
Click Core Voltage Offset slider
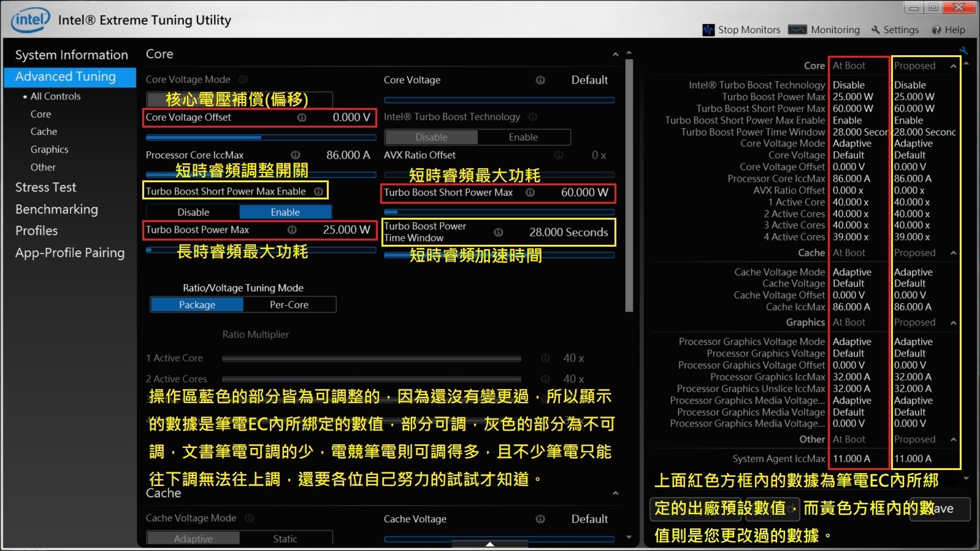click(x=261, y=137)
